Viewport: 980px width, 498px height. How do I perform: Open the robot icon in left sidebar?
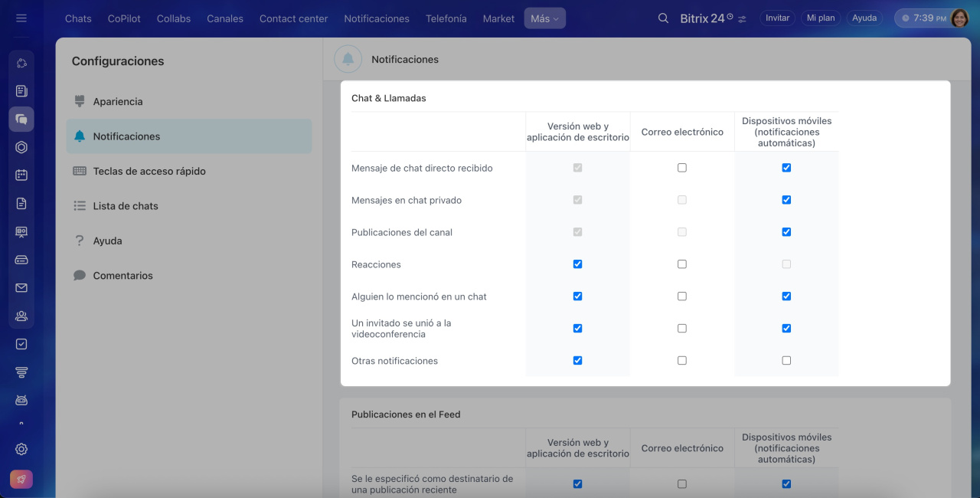(21, 400)
